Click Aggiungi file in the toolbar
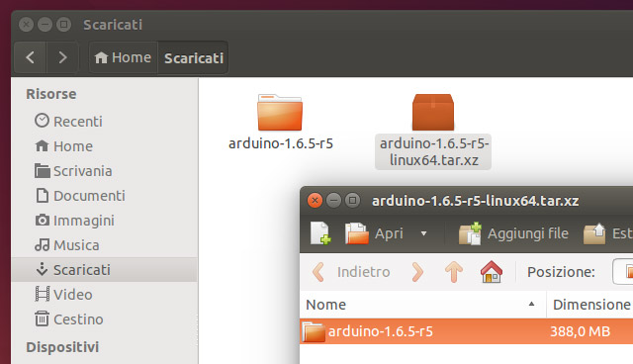The height and width of the screenshot is (364, 633). click(x=513, y=233)
